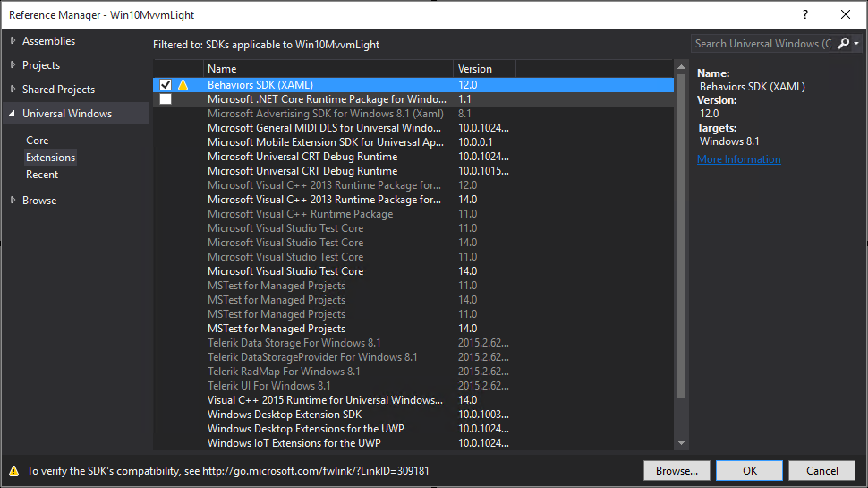Select Telerik RadMap For Windows 8.1
This screenshot has height=488, width=868.
point(413,372)
